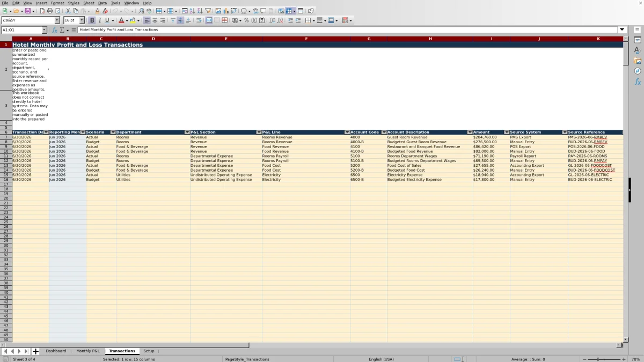
Task: Click the Insert Comment icon
Action: [263, 11]
